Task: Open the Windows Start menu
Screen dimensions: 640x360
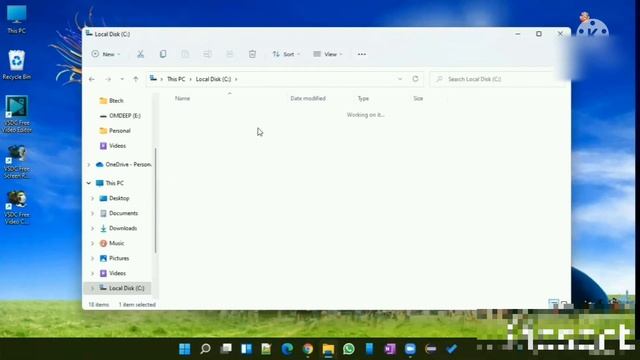Action: (185, 349)
